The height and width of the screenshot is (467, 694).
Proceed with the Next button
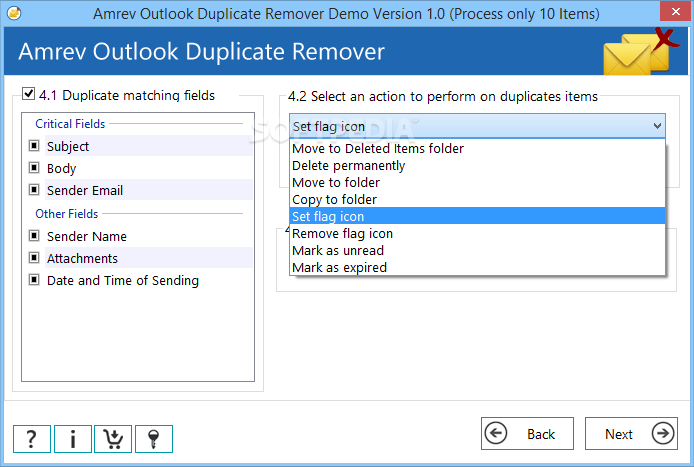pyautogui.click(x=631, y=433)
